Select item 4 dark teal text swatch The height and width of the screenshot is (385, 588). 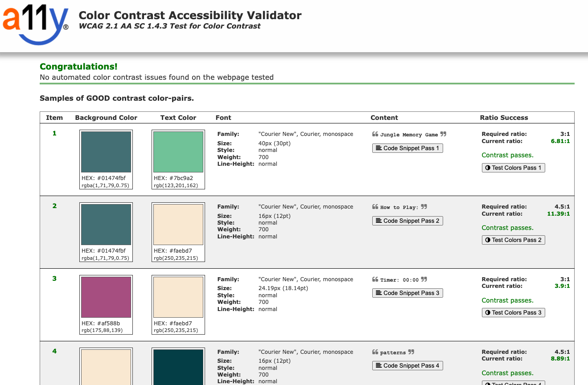178,367
